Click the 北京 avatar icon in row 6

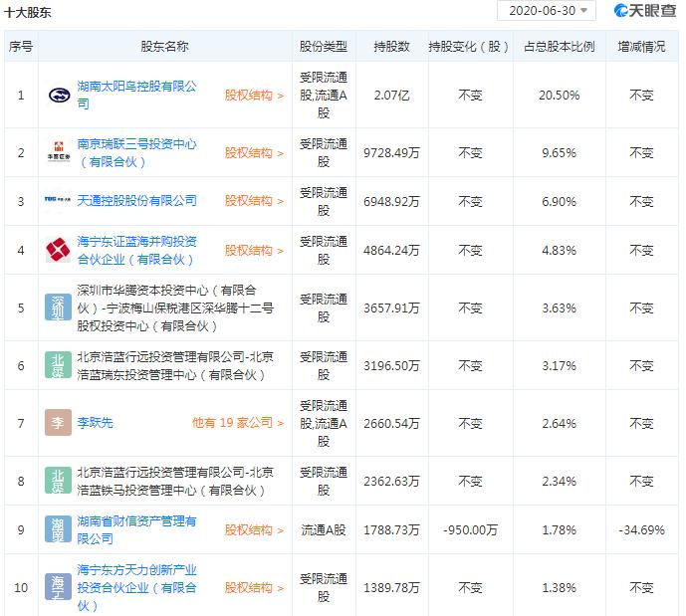coord(58,365)
